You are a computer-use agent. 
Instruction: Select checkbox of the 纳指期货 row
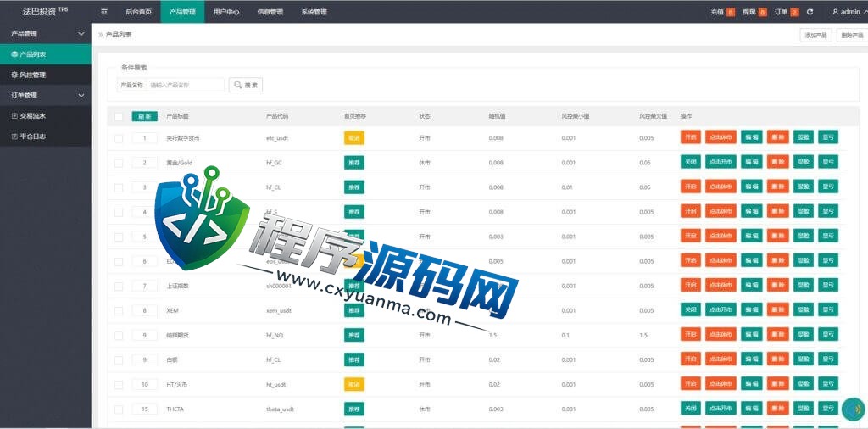click(119, 336)
